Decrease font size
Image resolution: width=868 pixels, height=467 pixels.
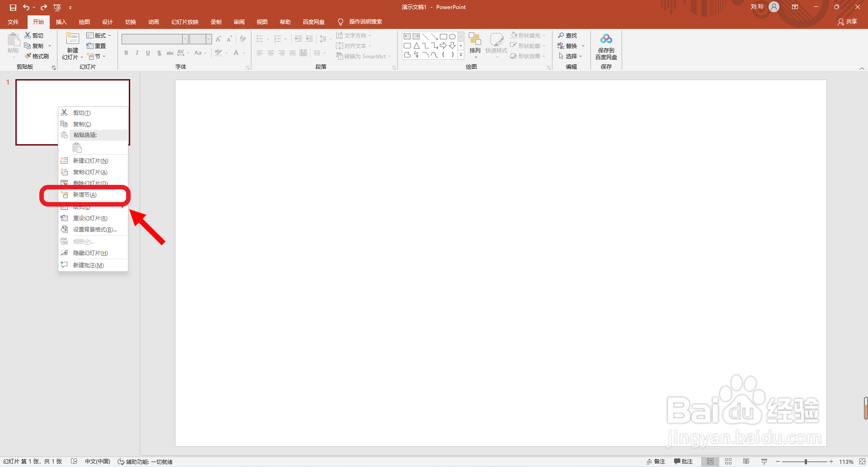[229, 39]
